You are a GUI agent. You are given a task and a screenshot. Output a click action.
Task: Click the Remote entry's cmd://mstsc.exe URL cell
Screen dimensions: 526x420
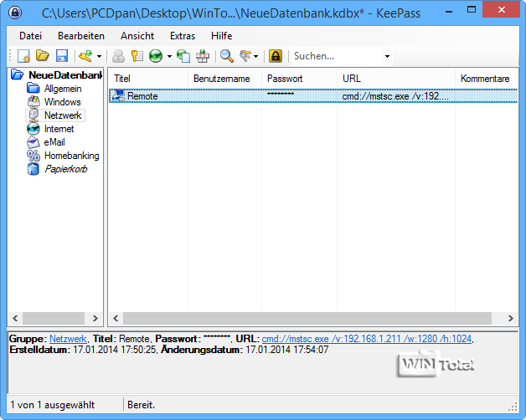[x=395, y=96]
